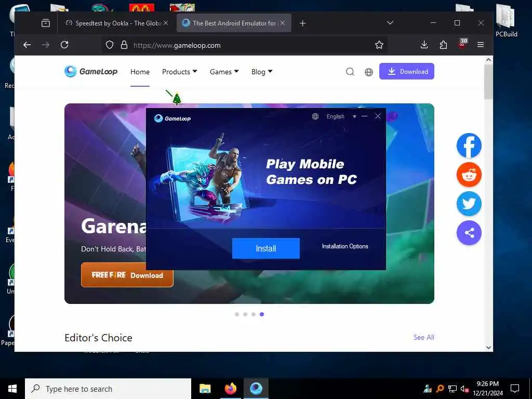The width and height of the screenshot is (532, 399).
Task: Share the page on Facebook
Action: [469, 145]
